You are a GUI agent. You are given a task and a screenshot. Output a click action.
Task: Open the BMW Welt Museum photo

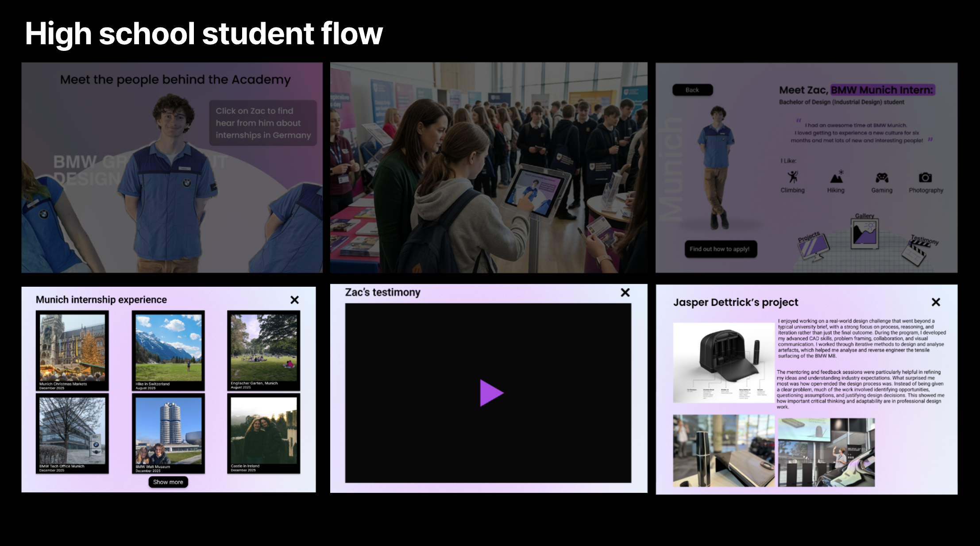point(168,434)
